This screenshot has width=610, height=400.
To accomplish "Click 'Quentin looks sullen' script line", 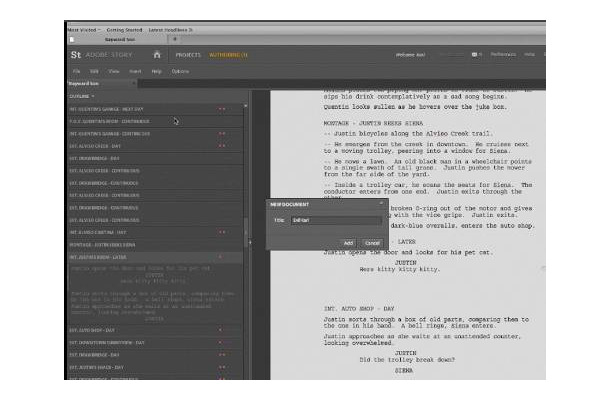I will tap(415, 107).
